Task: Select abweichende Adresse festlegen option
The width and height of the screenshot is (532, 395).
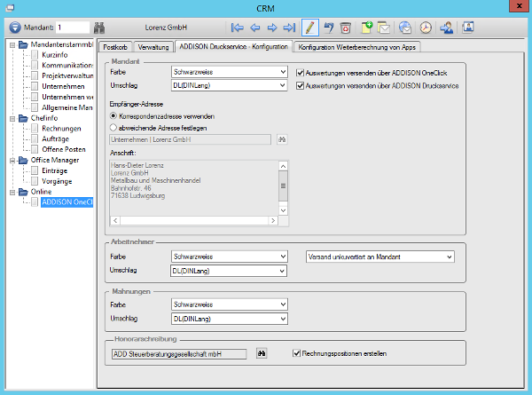Action: (113, 128)
